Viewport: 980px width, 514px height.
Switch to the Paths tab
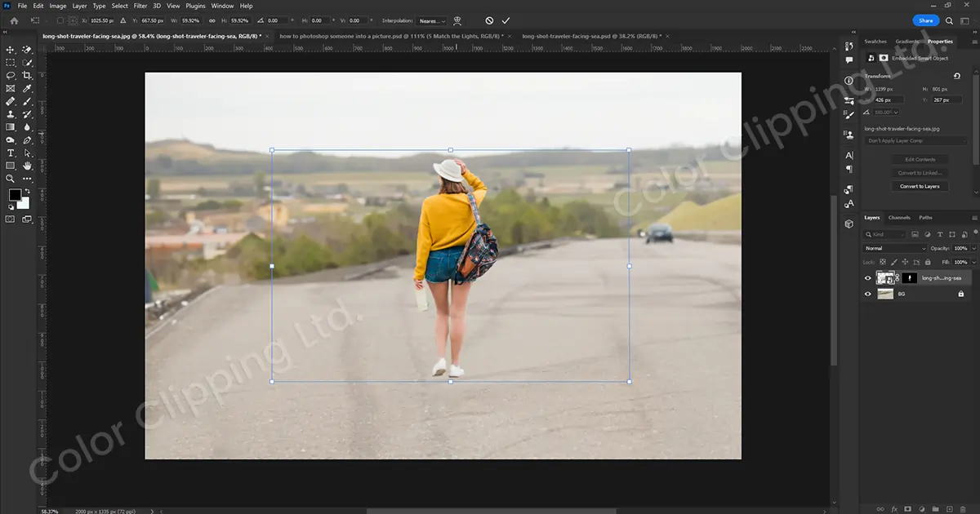[x=925, y=218]
